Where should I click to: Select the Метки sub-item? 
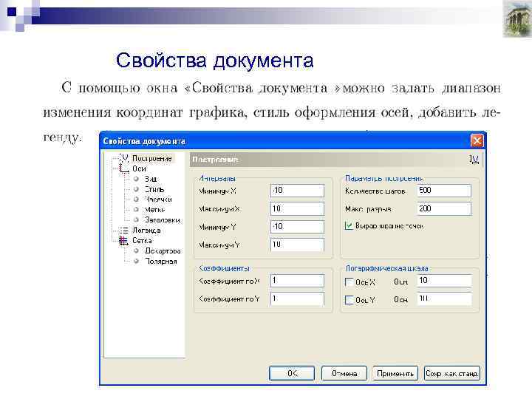(x=154, y=210)
